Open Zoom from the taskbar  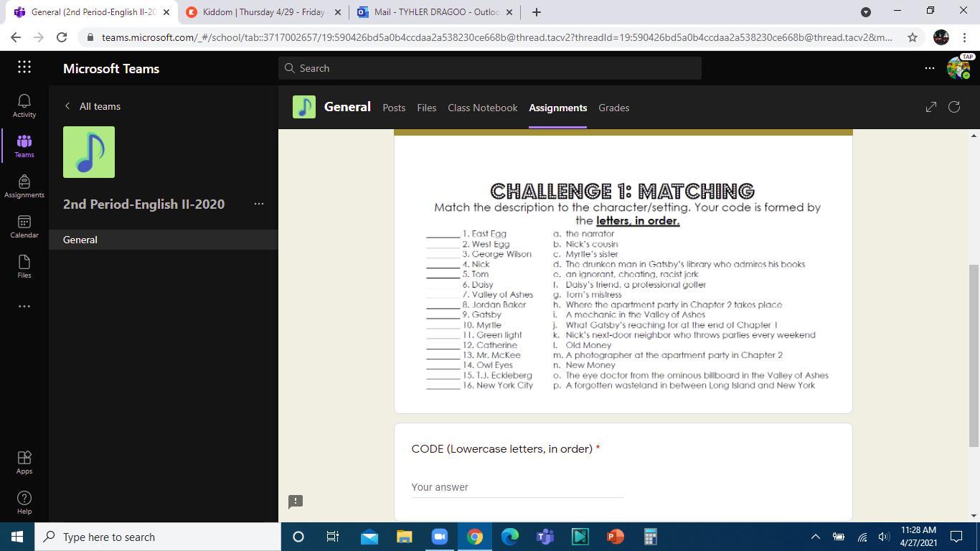pyautogui.click(x=440, y=537)
